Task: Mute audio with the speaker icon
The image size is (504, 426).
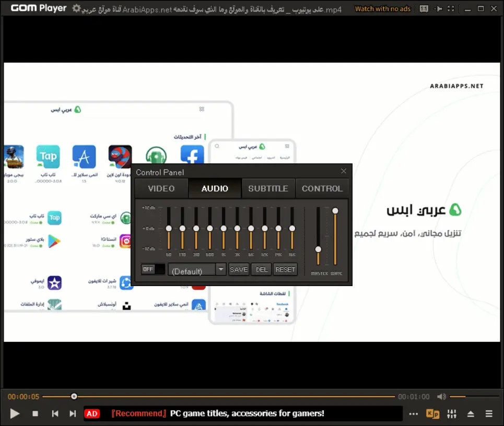Action: pyautogui.click(x=442, y=396)
